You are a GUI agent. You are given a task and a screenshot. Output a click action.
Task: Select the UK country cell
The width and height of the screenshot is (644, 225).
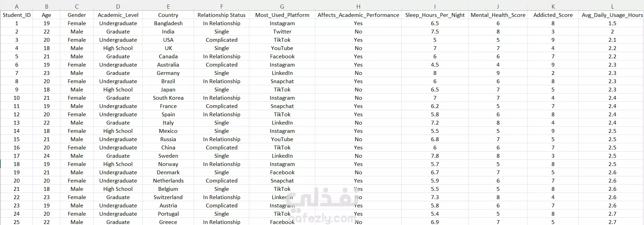pos(168,48)
